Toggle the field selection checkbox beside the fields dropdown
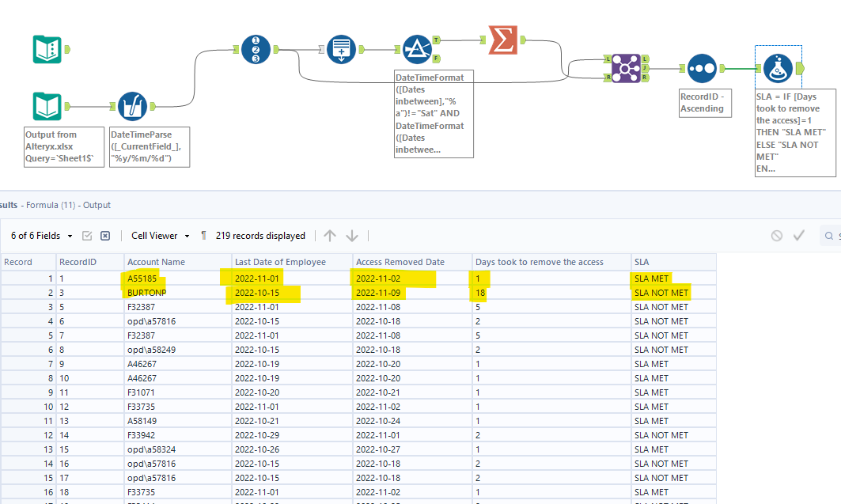841x504 pixels. pos(87,235)
